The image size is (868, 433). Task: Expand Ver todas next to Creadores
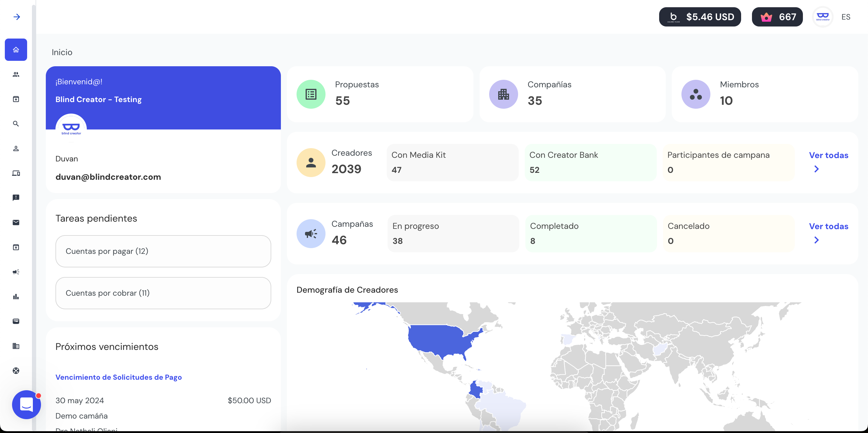[x=829, y=155]
